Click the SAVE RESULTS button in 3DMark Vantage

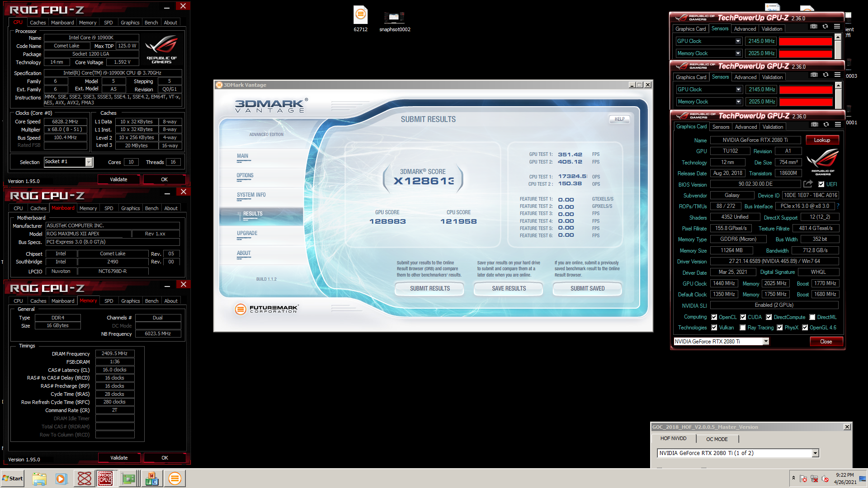click(509, 288)
